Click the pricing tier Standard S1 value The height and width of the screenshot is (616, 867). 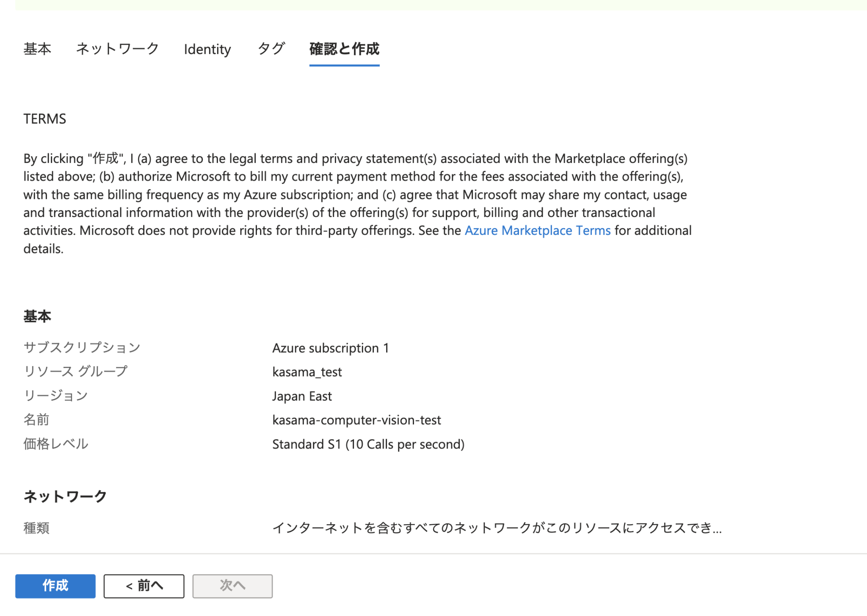coord(368,444)
